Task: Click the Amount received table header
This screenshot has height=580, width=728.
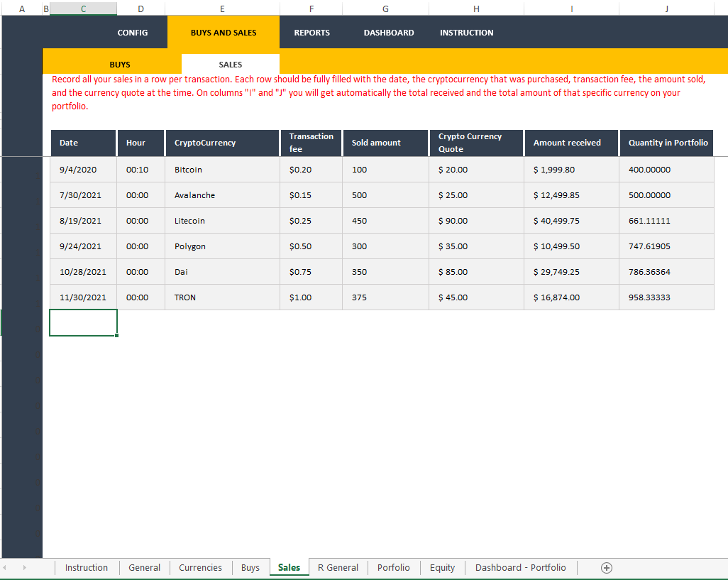Action: [x=571, y=143]
